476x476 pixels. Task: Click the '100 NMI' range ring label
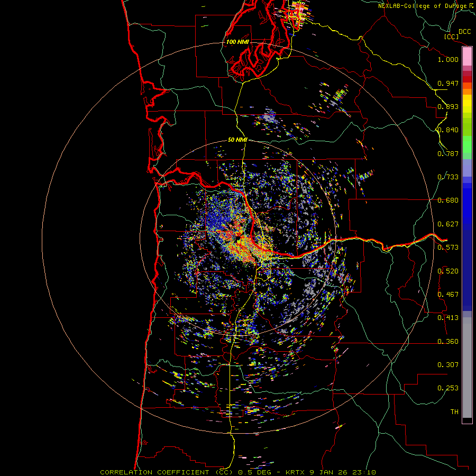click(237, 42)
